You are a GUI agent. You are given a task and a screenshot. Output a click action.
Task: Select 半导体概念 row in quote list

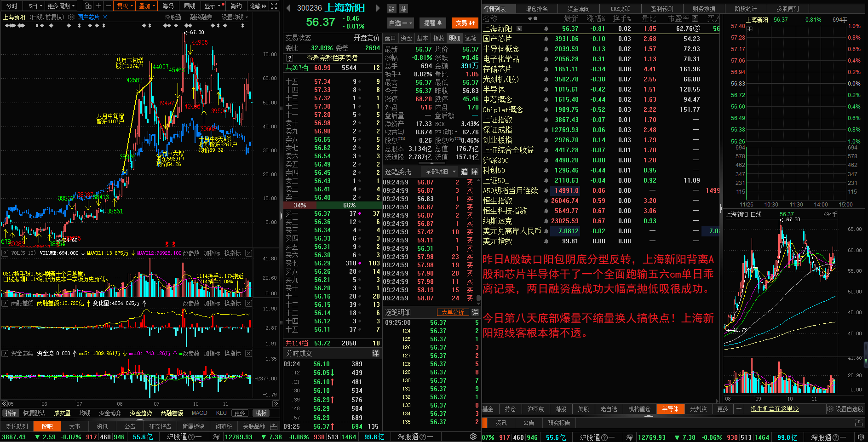point(601,49)
